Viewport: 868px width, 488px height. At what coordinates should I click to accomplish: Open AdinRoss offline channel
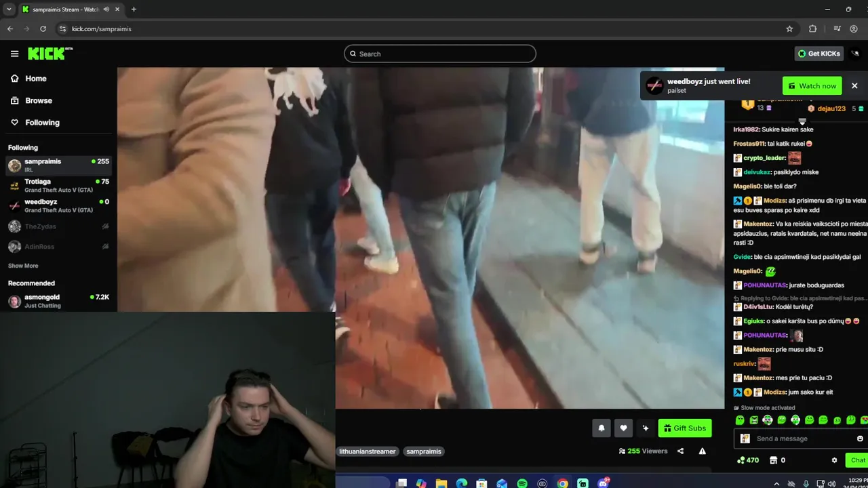pos(58,247)
